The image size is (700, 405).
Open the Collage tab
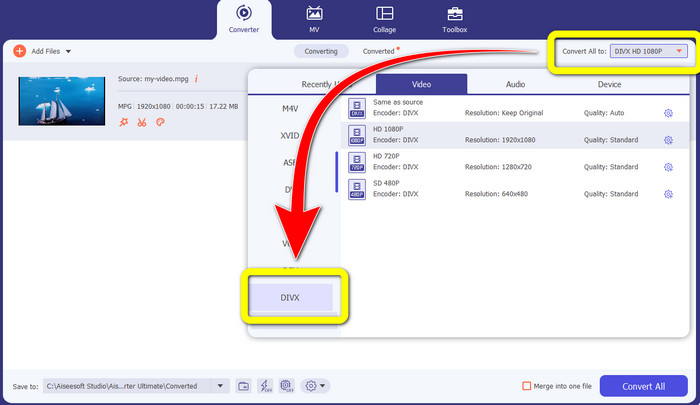pos(384,20)
